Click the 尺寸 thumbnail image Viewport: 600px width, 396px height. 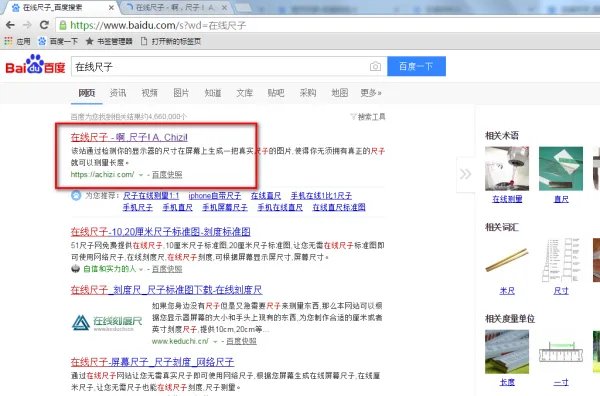(561, 260)
